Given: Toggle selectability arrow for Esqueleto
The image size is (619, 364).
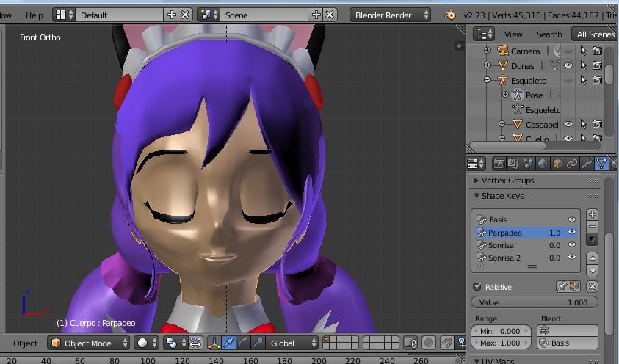Looking at the screenshot, I should click(x=583, y=80).
